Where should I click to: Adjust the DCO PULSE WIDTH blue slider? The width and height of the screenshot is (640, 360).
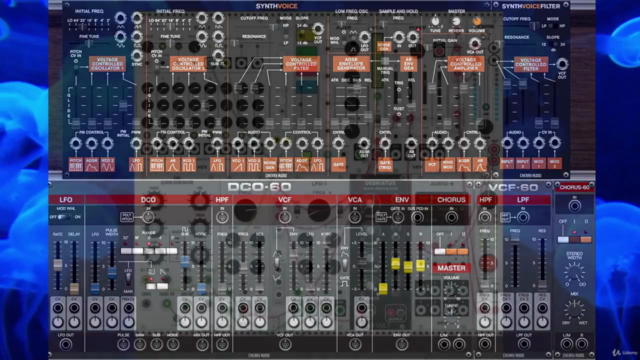[x=112, y=273]
